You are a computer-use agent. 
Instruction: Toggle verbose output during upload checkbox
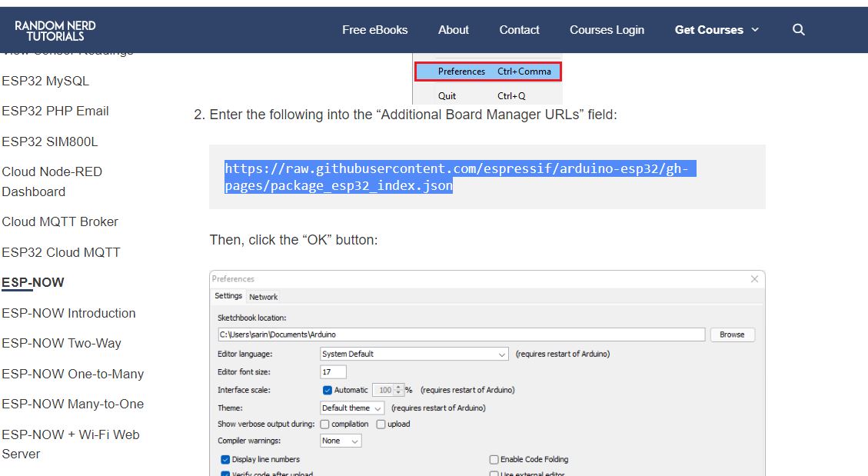pyautogui.click(x=381, y=424)
